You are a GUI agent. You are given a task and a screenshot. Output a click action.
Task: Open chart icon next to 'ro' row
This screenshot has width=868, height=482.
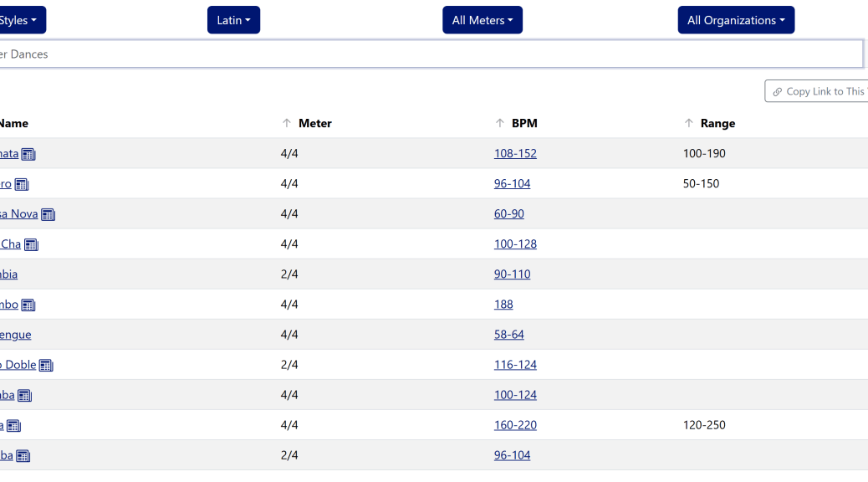pos(22,184)
